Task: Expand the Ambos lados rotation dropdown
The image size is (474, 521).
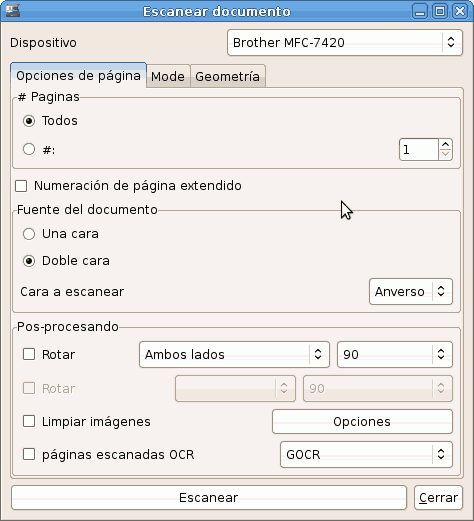Action: click(234, 354)
